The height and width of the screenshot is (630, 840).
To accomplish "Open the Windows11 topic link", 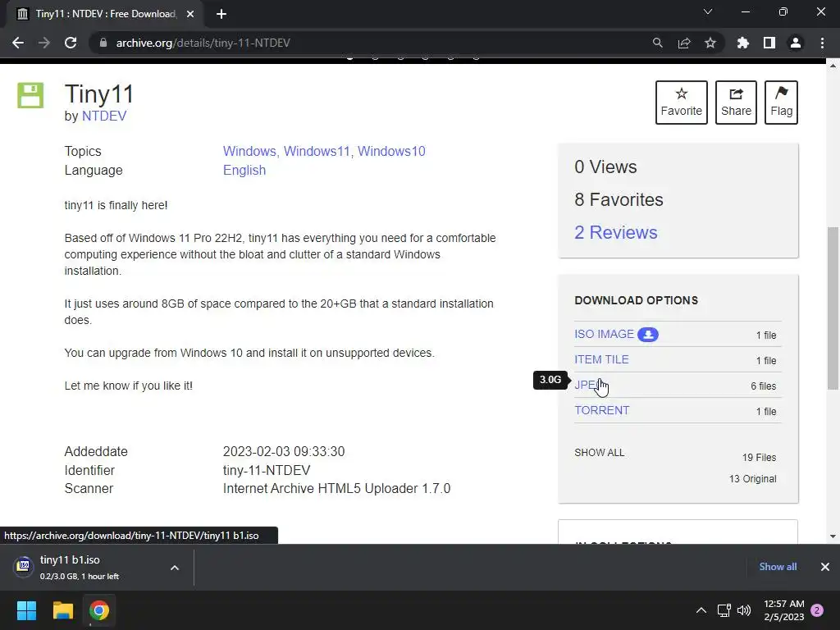I will (317, 151).
